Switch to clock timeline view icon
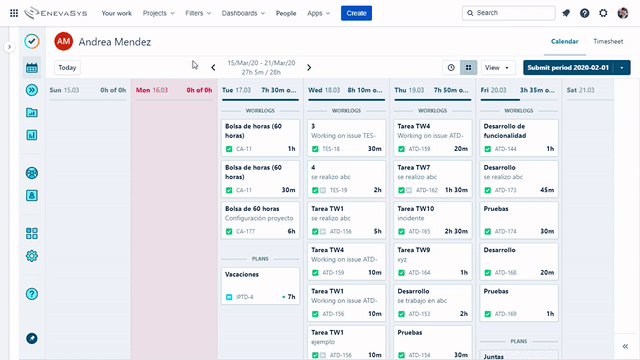Image resolution: width=640 pixels, height=360 pixels. [451, 68]
